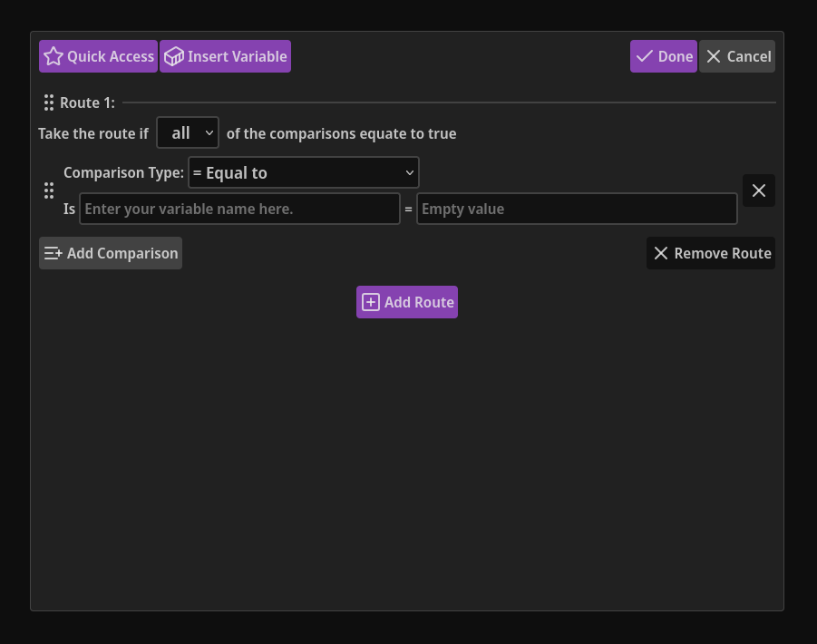Image resolution: width=817 pixels, height=644 pixels.
Task: Click the Route 1 drag handle dots
Action: click(x=48, y=102)
